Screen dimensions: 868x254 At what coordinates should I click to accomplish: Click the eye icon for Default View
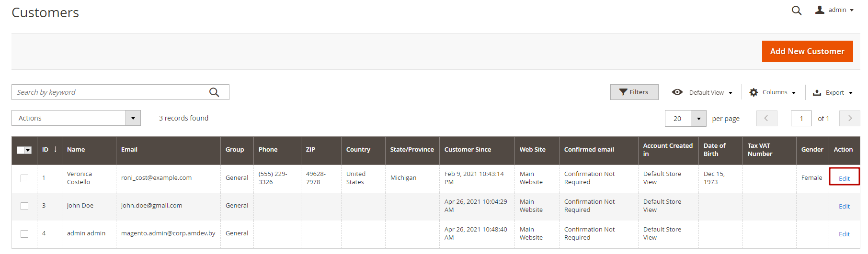coord(677,92)
